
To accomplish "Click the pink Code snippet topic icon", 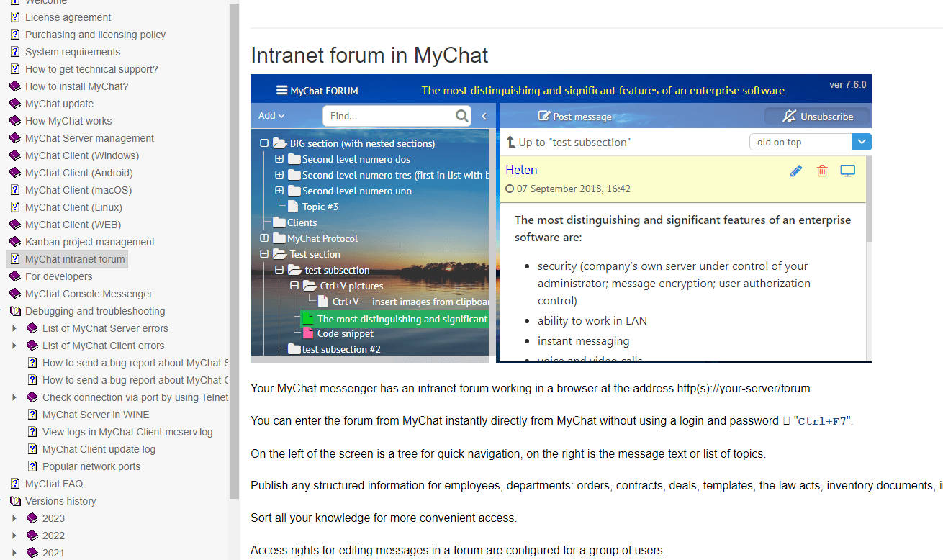I will 308,333.
